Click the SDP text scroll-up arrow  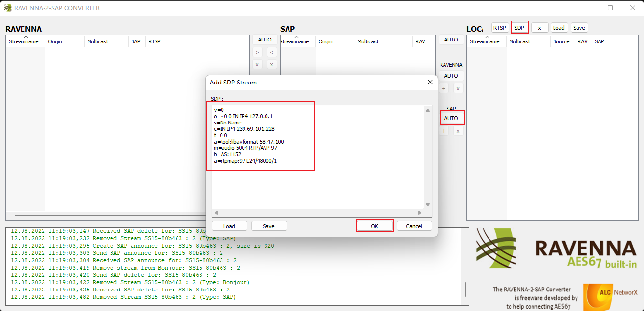tap(428, 110)
